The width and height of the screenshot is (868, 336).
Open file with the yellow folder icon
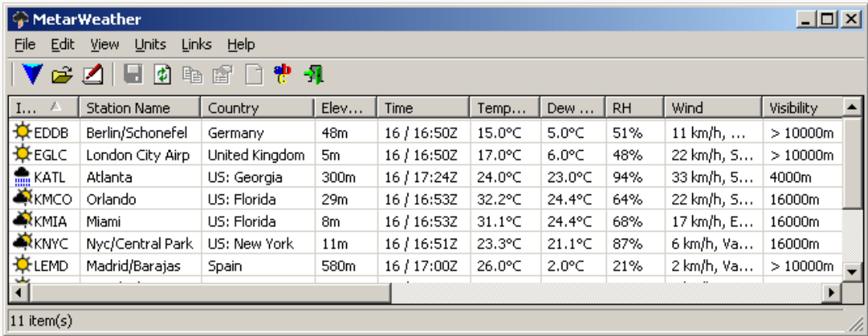click(x=62, y=75)
